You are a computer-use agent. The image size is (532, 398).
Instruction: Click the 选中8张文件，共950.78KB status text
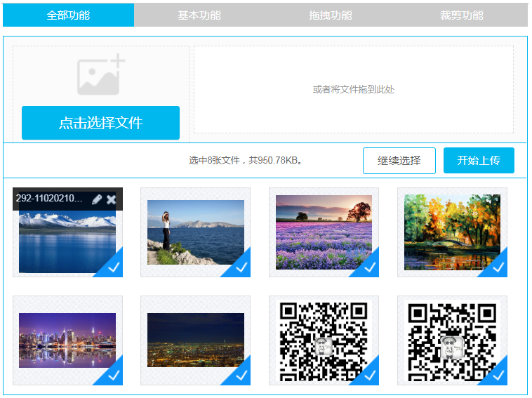pyautogui.click(x=246, y=160)
